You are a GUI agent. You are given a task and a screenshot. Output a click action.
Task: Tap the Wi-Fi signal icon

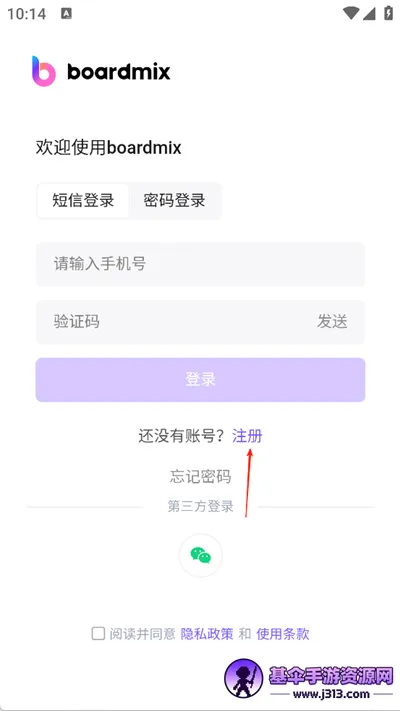[351, 13]
